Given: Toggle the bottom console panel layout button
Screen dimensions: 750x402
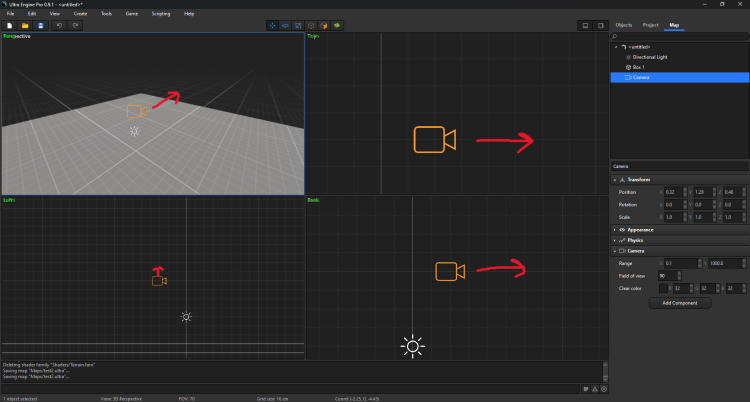Looking at the screenshot, I should (x=585, y=24).
